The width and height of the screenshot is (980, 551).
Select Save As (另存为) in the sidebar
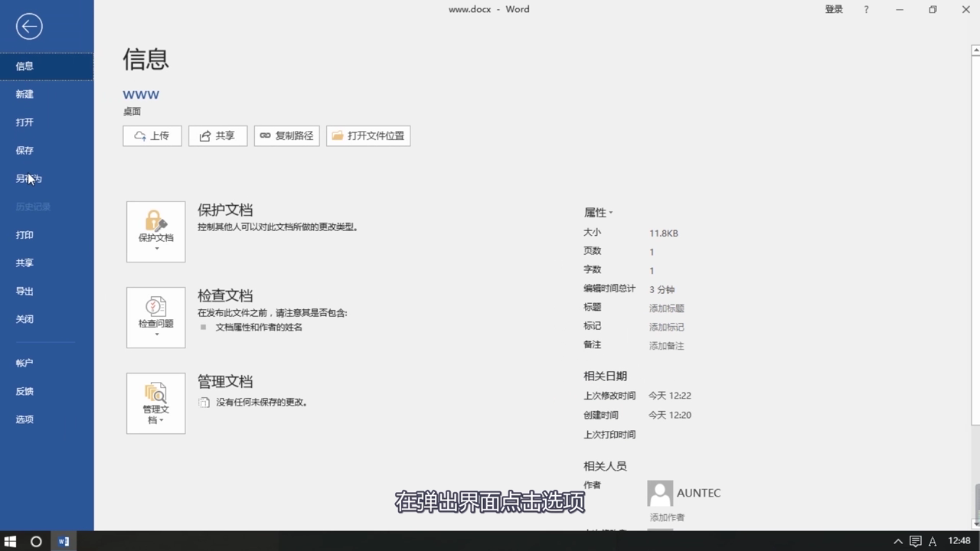[47, 178]
